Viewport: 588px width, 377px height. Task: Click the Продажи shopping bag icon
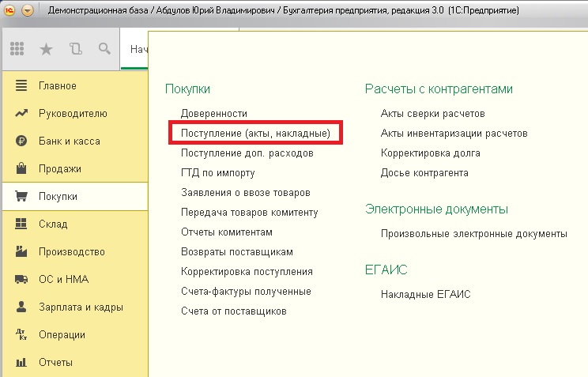click(x=21, y=168)
